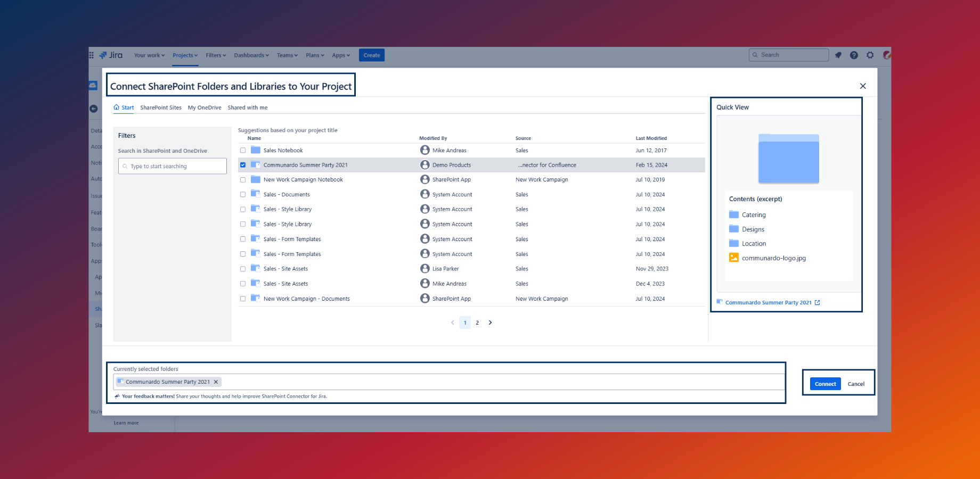Open the Catering folder in Quick View
The width and height of the screenshot is (980, 479).
point(747,214)
